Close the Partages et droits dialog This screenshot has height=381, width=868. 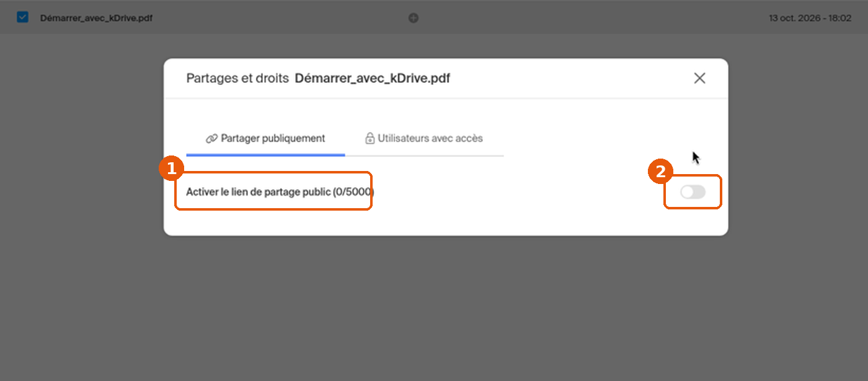click(699, 78)
